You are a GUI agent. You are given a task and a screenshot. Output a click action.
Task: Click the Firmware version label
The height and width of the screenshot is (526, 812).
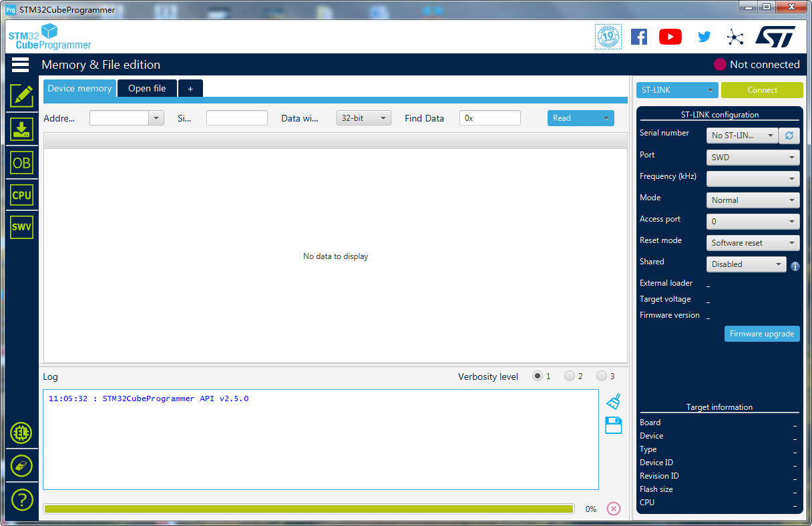point(670,315)
